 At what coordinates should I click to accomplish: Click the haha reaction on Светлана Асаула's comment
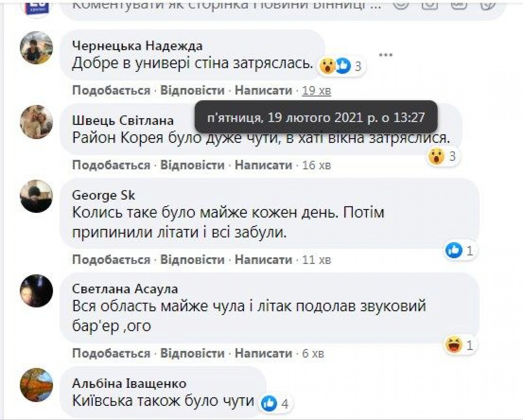[x=454, y=345]
